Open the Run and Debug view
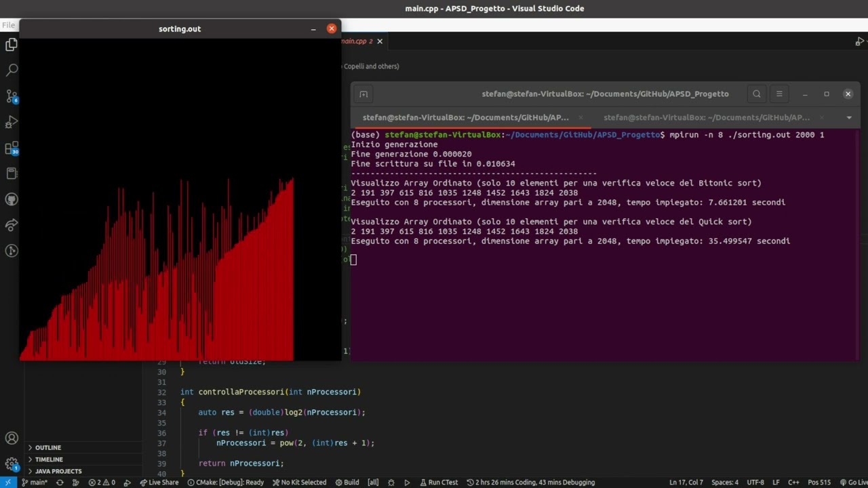 [12, 122]
